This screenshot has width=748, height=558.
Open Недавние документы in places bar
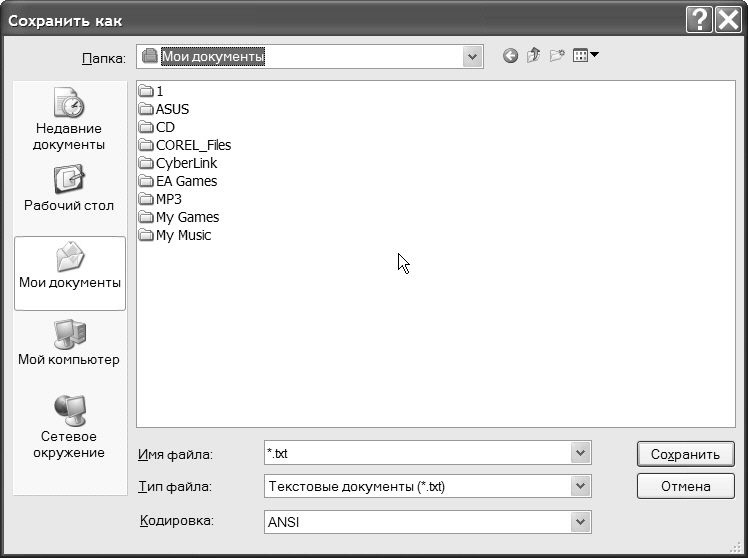pos(69,119)
